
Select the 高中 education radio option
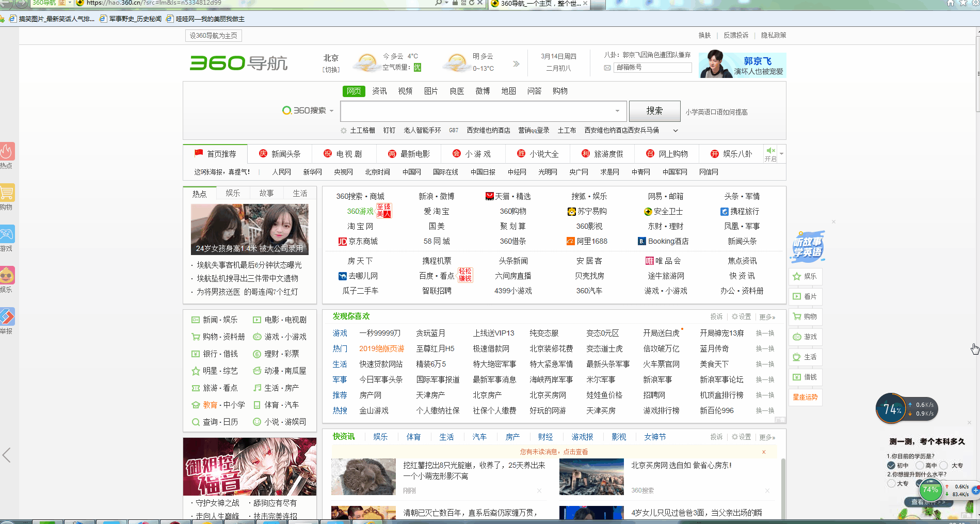[x=920, y=465]
